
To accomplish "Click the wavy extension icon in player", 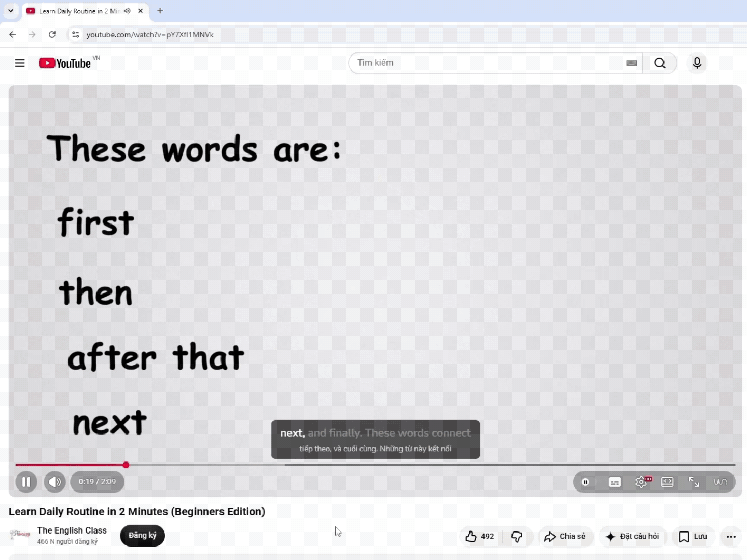I will 720,482.
